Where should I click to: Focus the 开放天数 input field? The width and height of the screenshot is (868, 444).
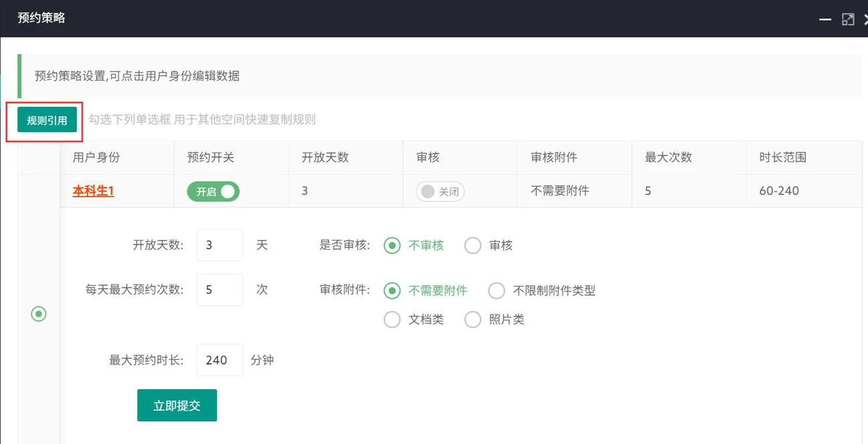tap(220, 245)
